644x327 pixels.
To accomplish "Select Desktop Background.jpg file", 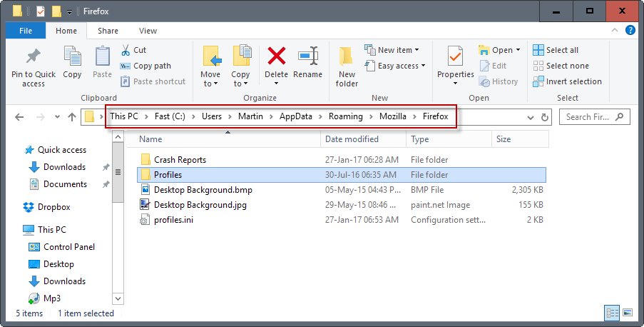I will [342, 205].
